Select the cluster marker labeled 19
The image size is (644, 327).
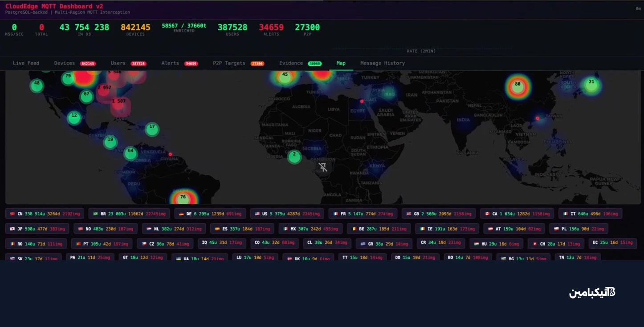pyautogui.click(x=110, y=142)
